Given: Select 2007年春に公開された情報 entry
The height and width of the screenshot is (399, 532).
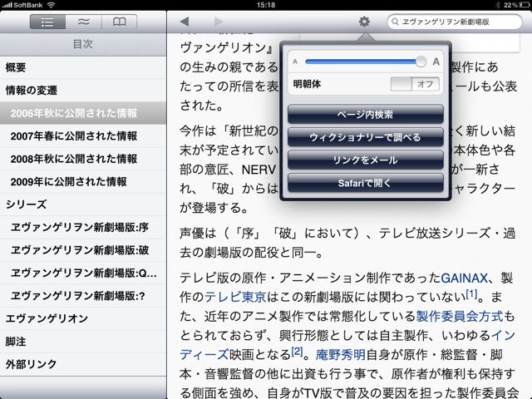Looking at the screenshot, I should click(83, 135).
